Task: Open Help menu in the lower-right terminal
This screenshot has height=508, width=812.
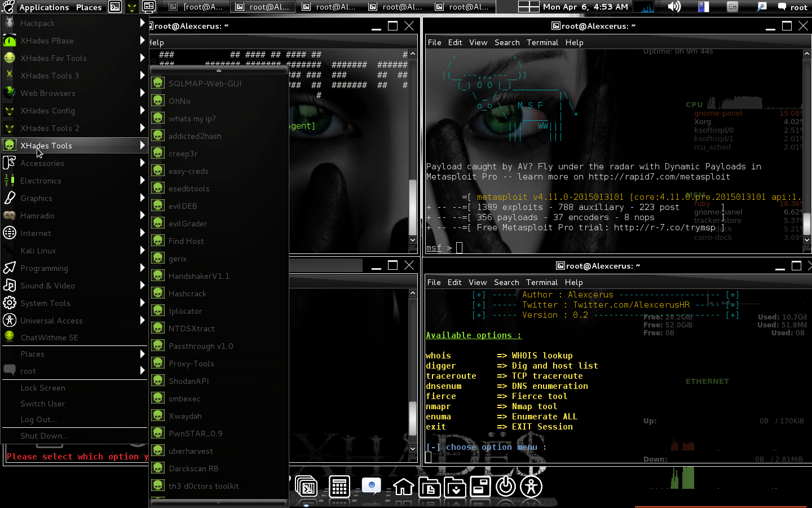Action: click(x=573, y=282)
